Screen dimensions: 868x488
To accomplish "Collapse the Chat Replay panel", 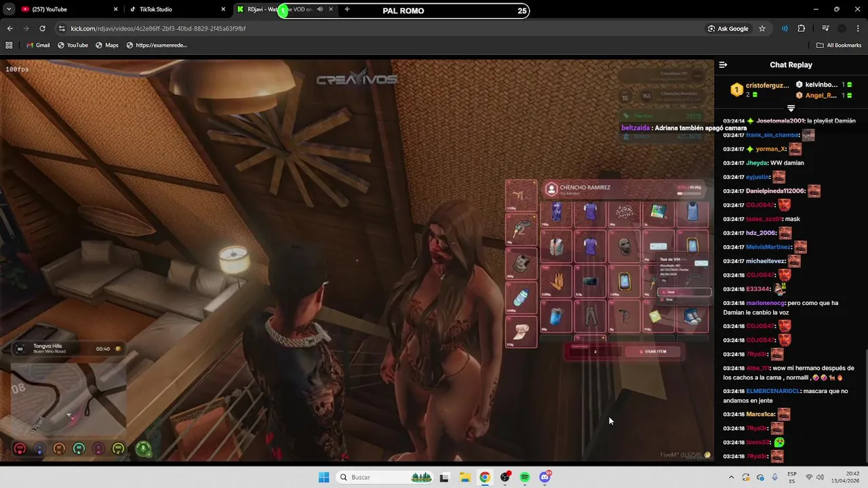I will (x=723, y=65).
